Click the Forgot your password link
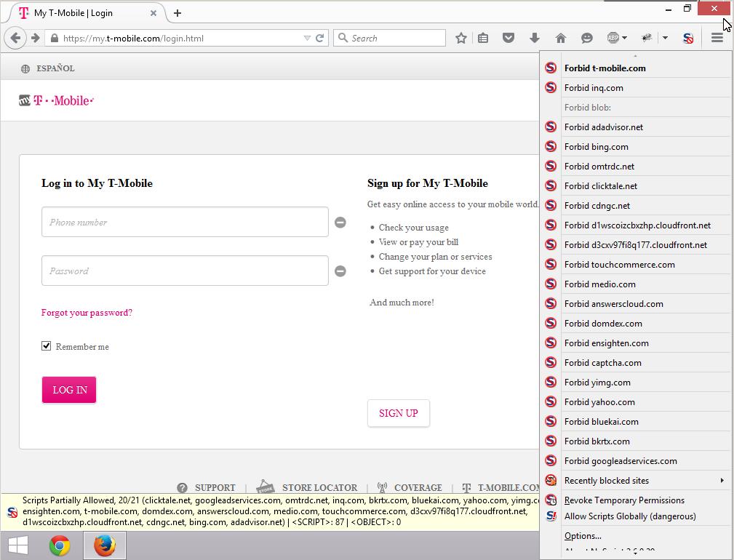This screenshot has width=734, height=560. (87, 313)
